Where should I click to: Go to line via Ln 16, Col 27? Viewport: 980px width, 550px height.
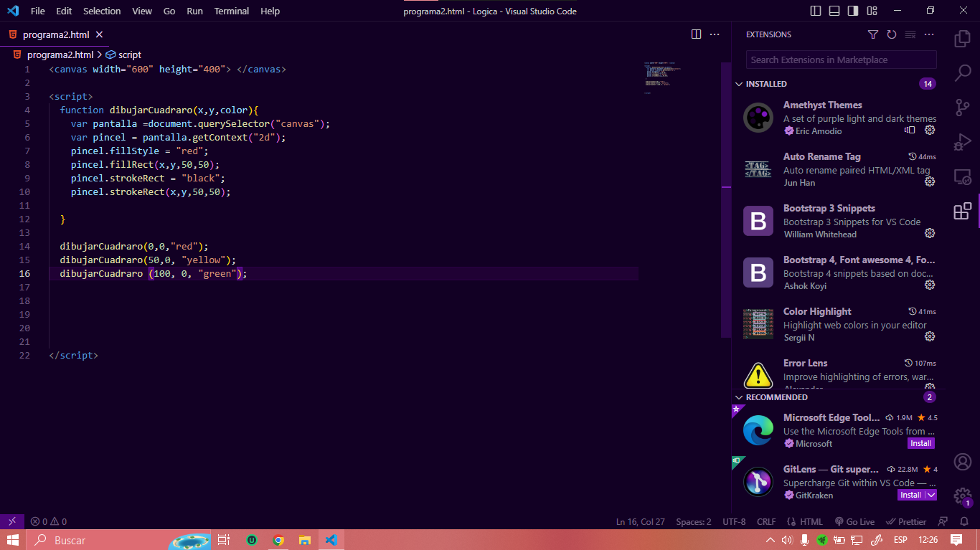[x=641, y=521]
